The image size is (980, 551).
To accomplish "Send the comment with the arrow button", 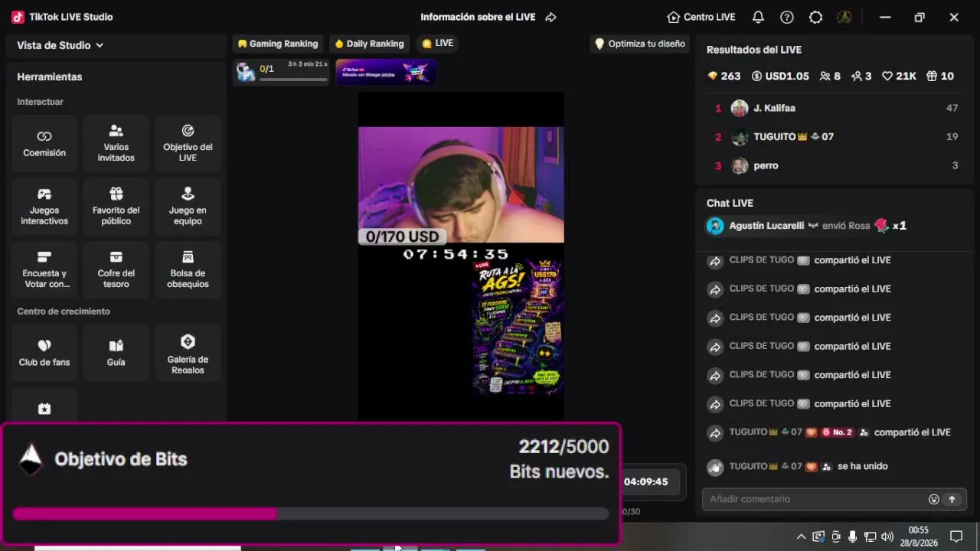I will [x=952, y=499].
